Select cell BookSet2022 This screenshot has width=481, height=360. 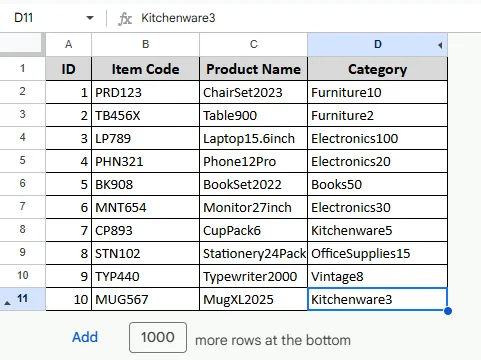point(254,184)
